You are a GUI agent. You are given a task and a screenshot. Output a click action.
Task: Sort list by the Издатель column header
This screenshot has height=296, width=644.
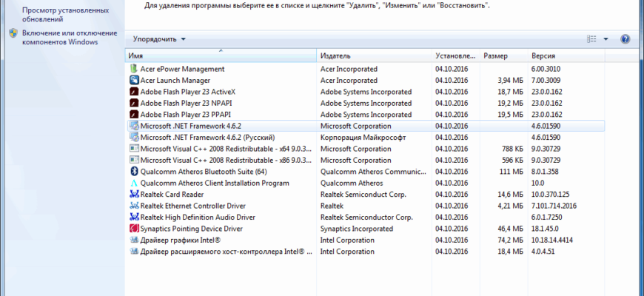375,55
